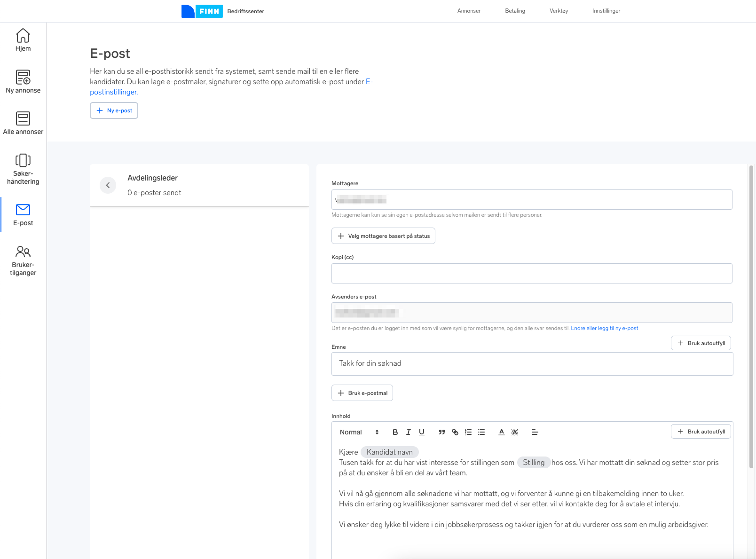Go back using the Avdelingsleder chevron
This screenshot has height=559, width=756.
[108, 185]
